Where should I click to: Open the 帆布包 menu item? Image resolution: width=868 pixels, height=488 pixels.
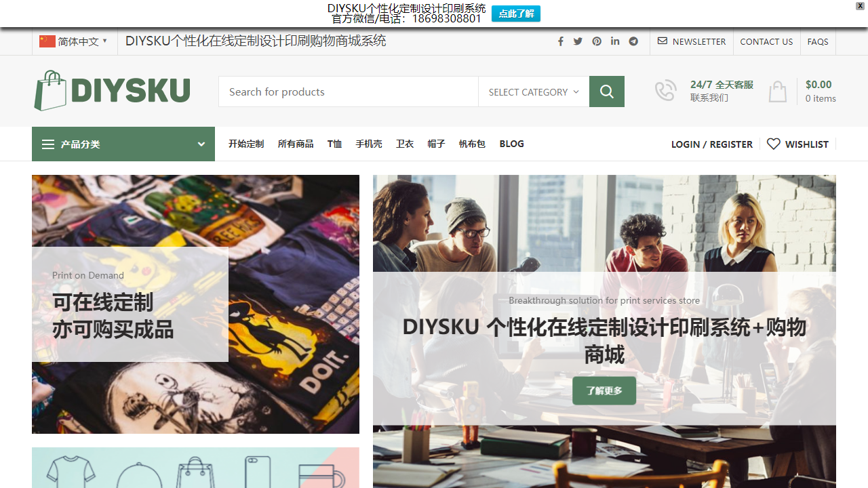click(472, 144)
